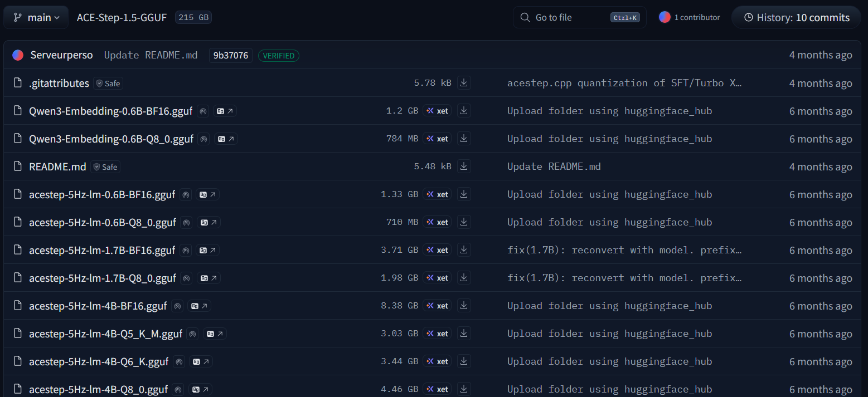The width and height of the screenshot is (868, 397).
Task: Open the acestep-5Hz-lm-4B-Q8_0.gguf file
Action: point(98,389)
